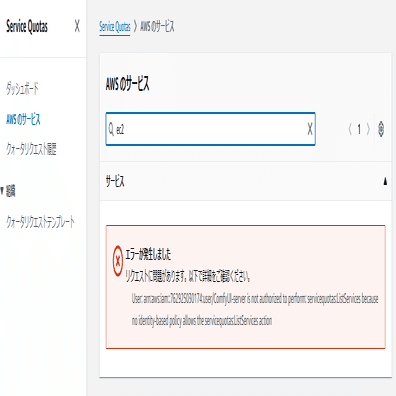This screenshot has width=396, height=396.
Task: Focus the search field containing ec2
Action: point(210,129)
